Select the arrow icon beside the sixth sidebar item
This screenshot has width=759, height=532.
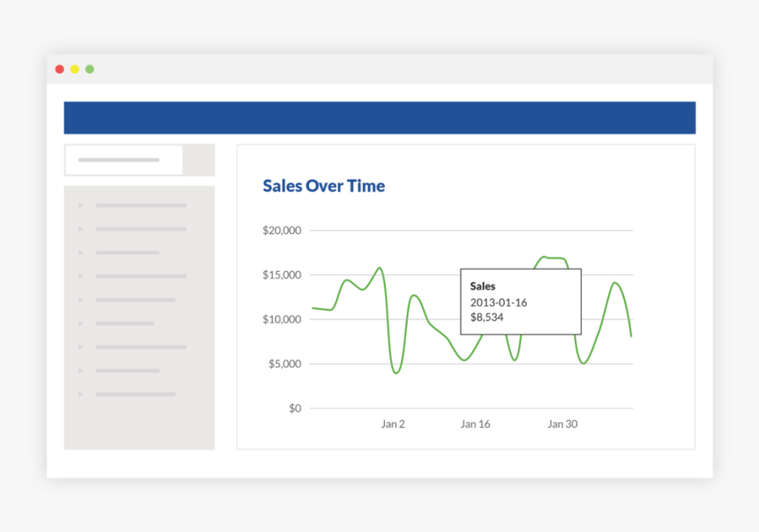point(80,323)
